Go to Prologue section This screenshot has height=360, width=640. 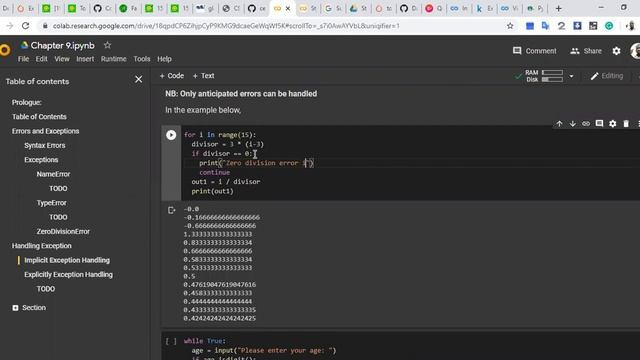pos(27,102)
